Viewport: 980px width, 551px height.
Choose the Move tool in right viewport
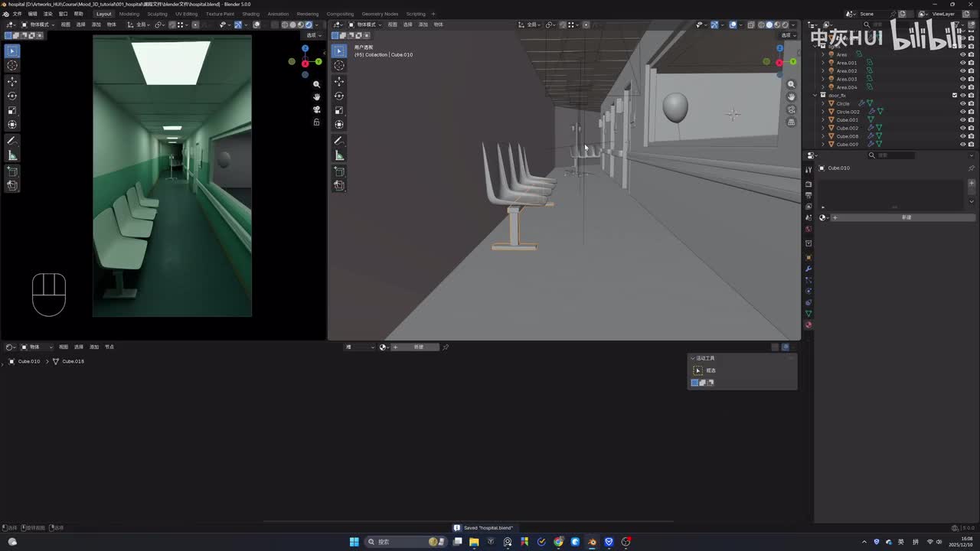tap(339, 81)
